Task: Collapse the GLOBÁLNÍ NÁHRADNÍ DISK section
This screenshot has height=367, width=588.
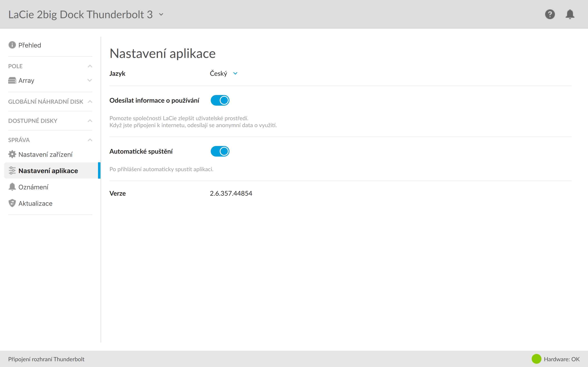Action: point(90,102)
